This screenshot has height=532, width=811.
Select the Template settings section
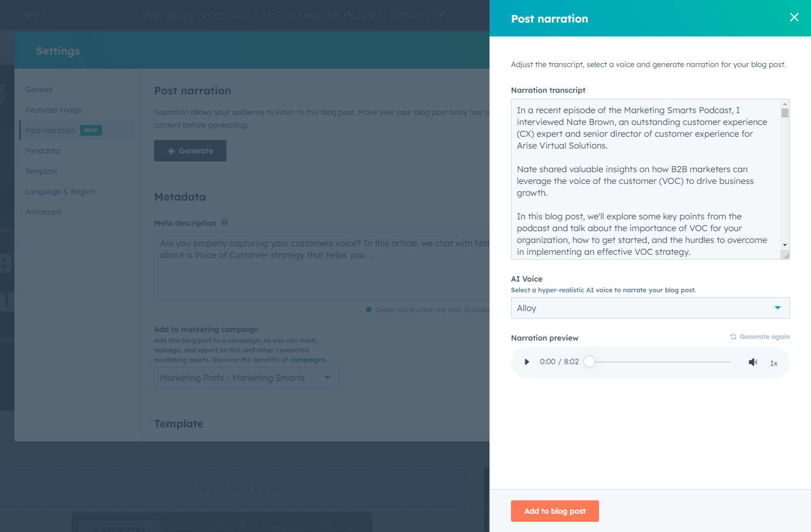pos(41,171)
